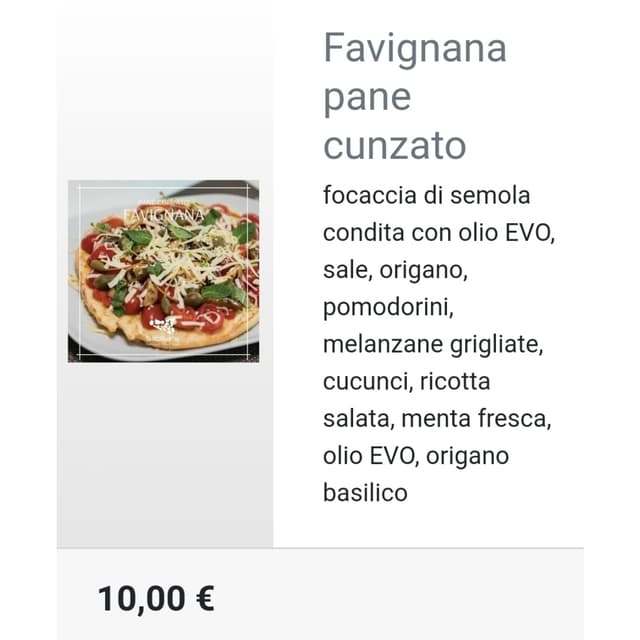Viewport: 640px width, 640px height.
Task: Click the Favignana pane cunzato title
Action: click(x=415, y=96)
